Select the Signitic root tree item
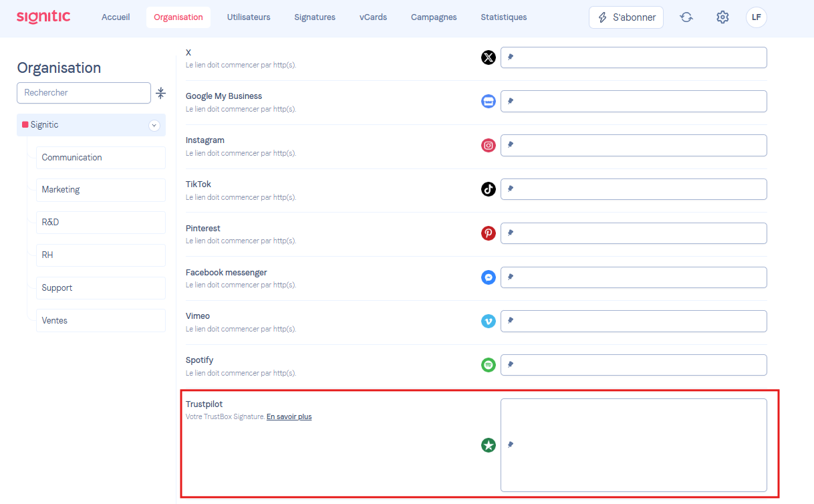This screenshot has height=504, width=814. 91,125
